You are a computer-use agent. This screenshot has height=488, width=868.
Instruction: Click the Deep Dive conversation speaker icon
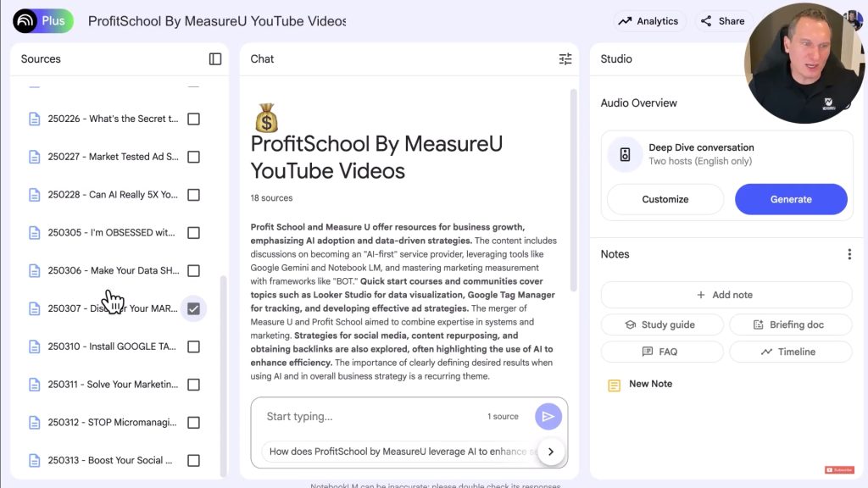click(625, 154)
